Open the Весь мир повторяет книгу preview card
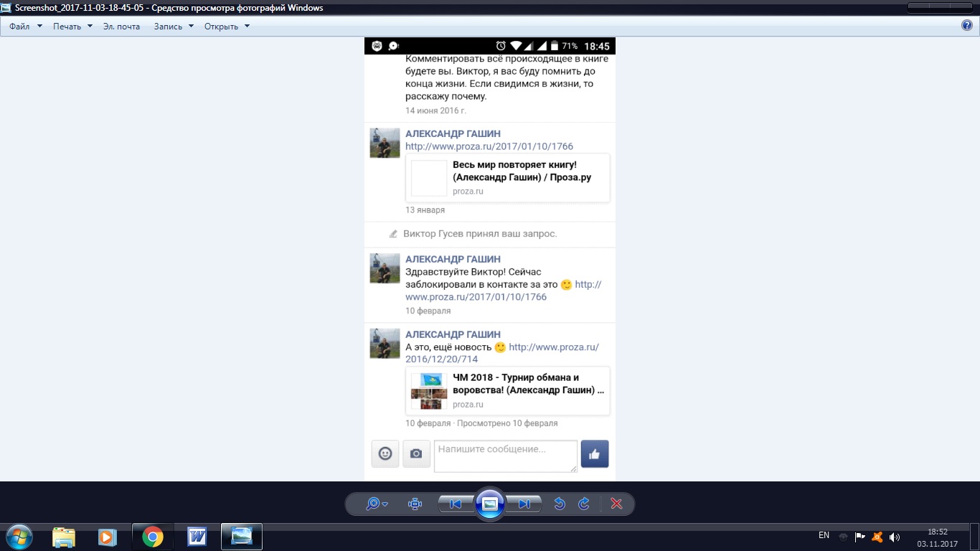 pyautogui.click(x=508, y=178)
